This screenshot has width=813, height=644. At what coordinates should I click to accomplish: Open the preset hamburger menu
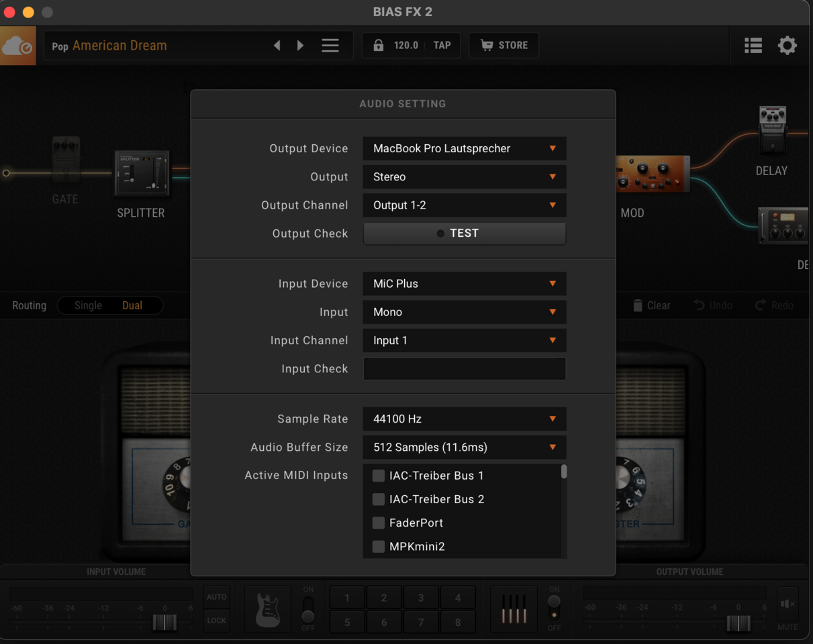point(330,46)
